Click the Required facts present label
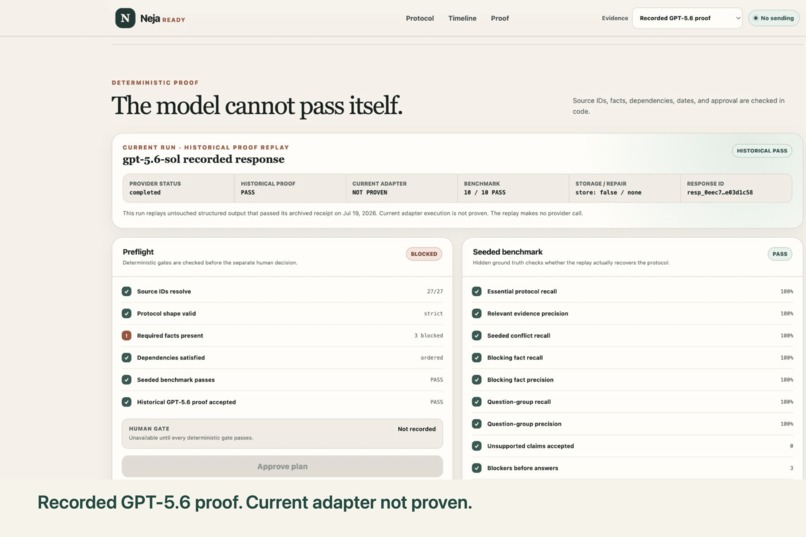806x537 pixels. [x=170, y=336]
